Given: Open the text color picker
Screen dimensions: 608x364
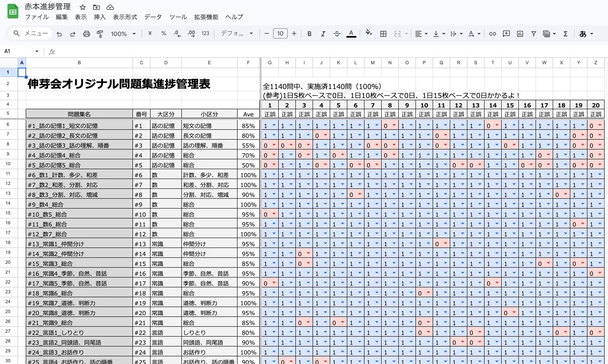Looking at the screenshot, I should [x=351, y=33].
